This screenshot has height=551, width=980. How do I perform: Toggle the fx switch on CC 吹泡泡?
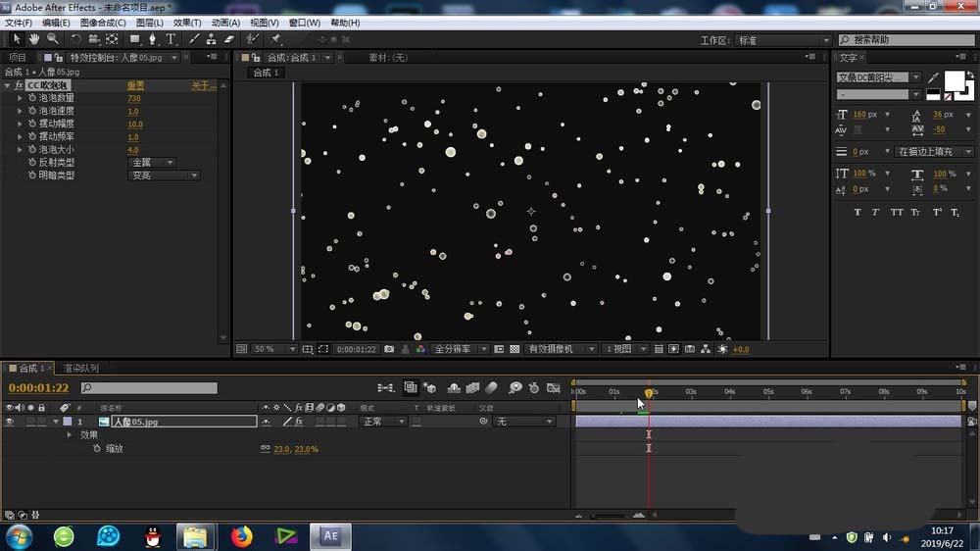19,85
